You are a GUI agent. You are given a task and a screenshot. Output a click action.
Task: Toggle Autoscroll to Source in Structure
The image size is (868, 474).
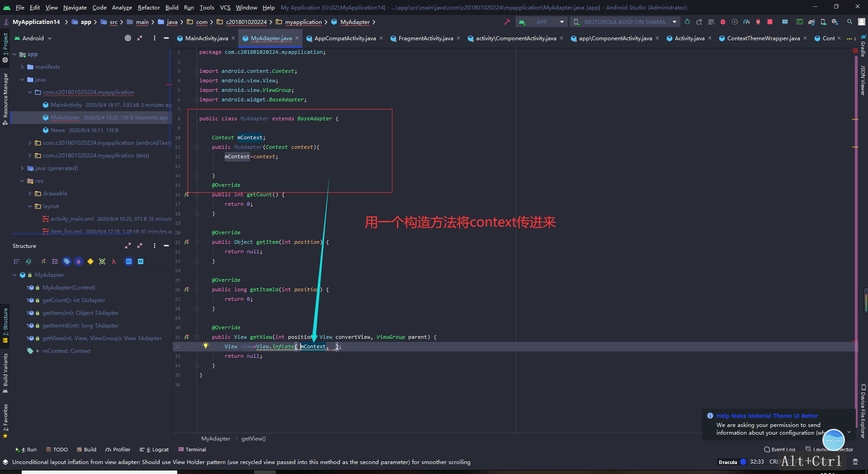(129, 261)
